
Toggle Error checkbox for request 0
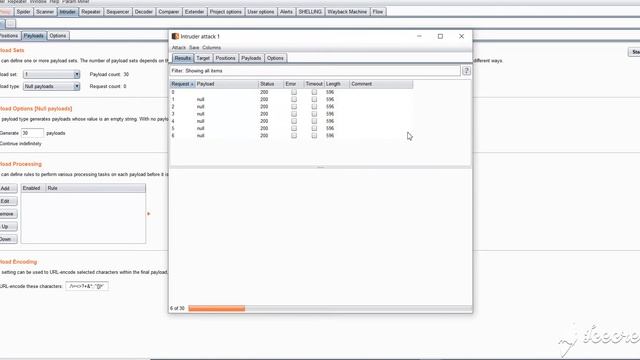pos(294,92)
